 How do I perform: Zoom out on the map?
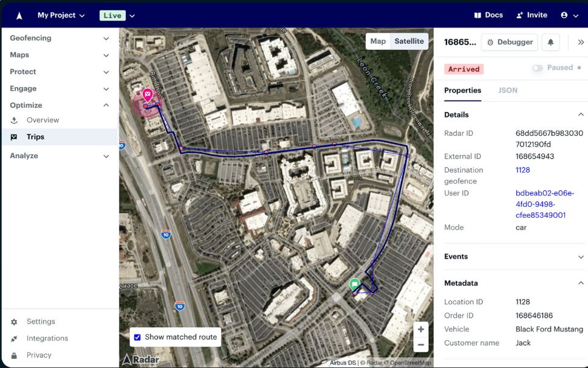(x=420, y=344)
